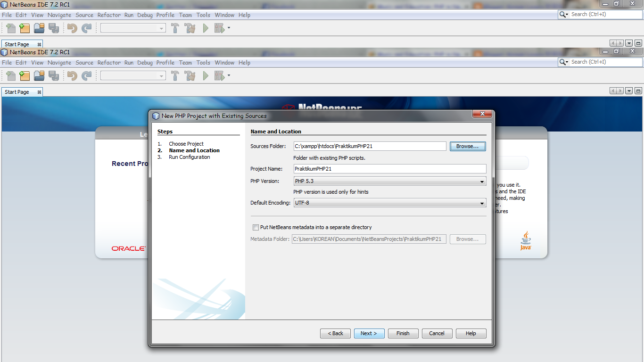Click Save All icon in lower NetBeans toolbar

point(54,76)
